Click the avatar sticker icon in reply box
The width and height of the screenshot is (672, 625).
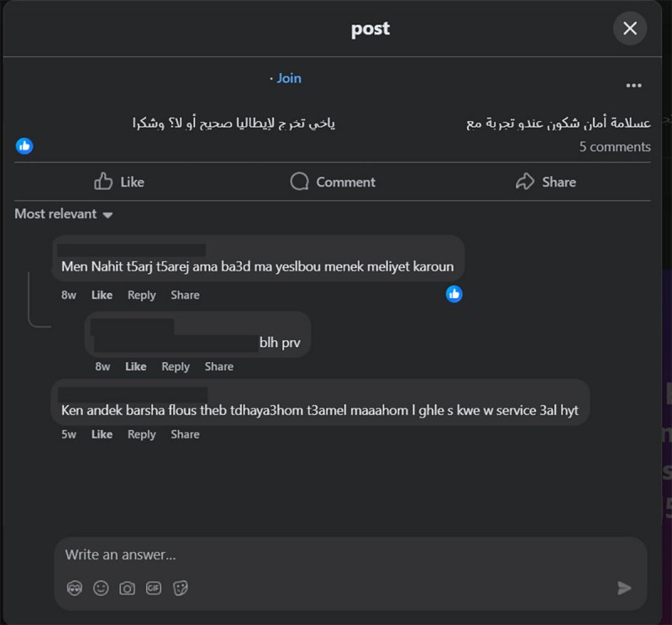click(75, 588)
